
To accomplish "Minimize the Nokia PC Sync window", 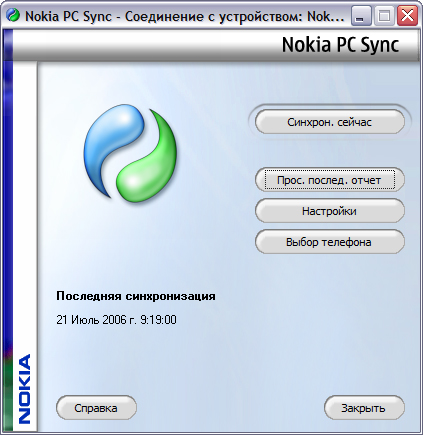I will pos(361,16).
